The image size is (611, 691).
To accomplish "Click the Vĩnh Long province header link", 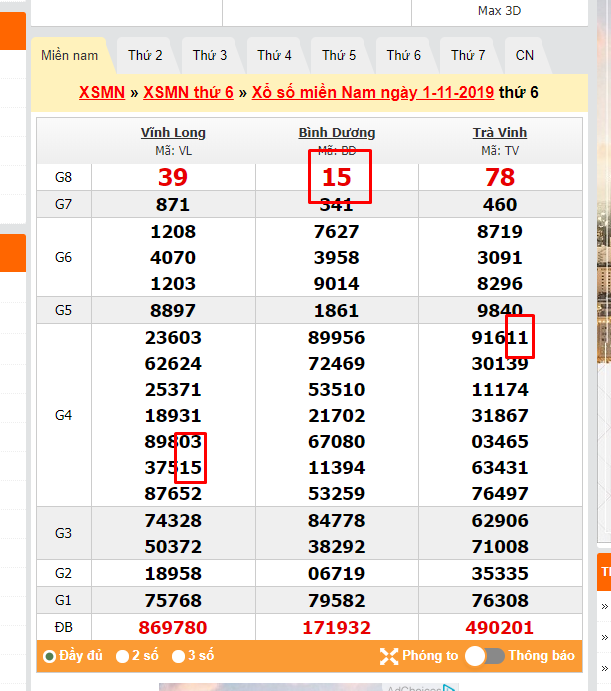I will tap(173, 133).
